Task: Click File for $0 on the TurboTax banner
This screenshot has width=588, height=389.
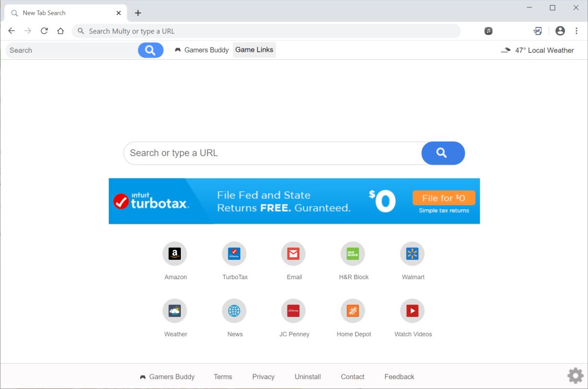Action: pyautogui.click(x=443, y=198)
